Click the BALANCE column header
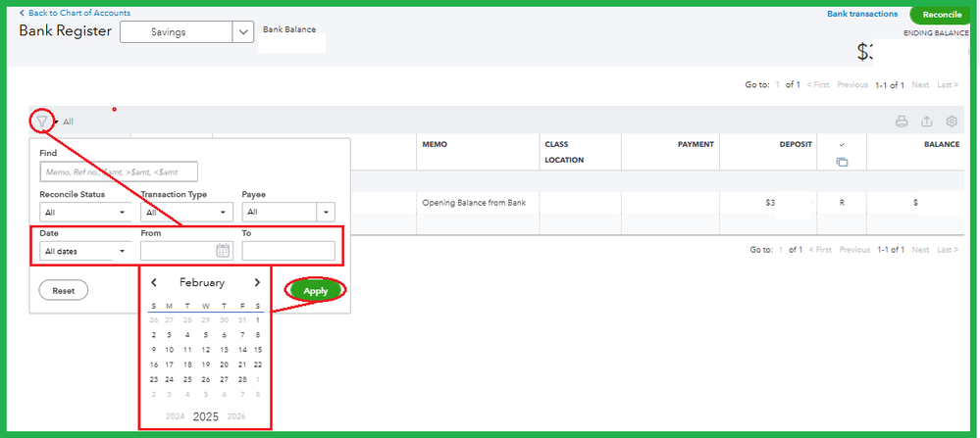Screen dimensions: 980x438 pyautogui.click(x=942, y=144)
